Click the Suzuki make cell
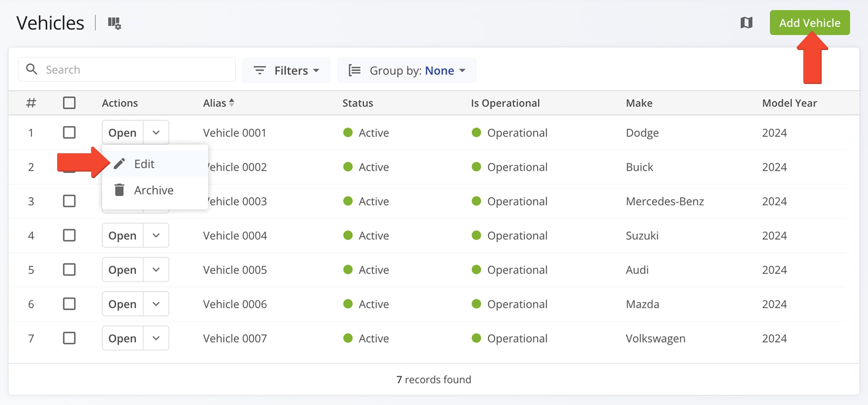 (642, 235)
